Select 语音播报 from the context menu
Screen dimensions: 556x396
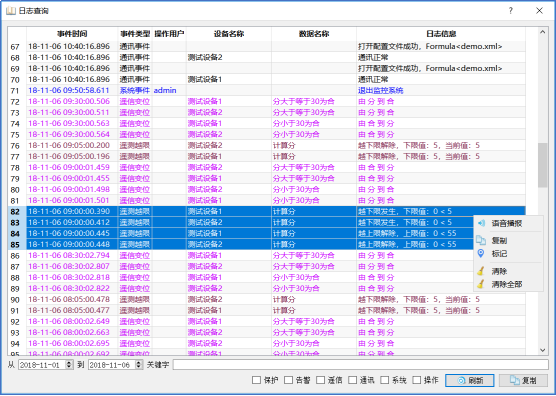point(508,223)
